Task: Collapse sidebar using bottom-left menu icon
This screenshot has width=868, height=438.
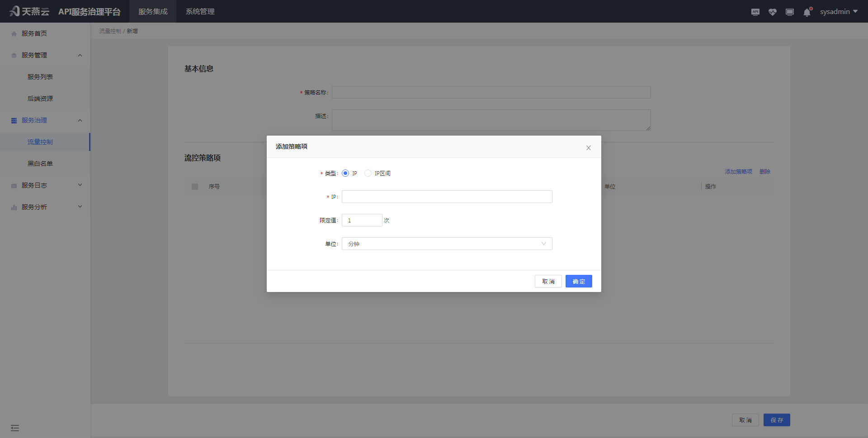Action: pyautogui.click(x=15, y=428)
